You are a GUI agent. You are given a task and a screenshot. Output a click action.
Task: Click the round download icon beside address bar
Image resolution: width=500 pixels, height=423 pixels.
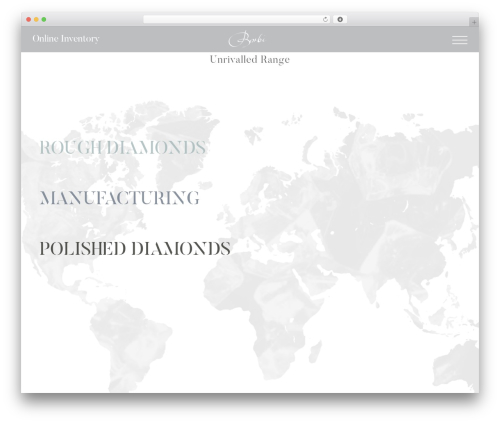click(x=340, y=20)
